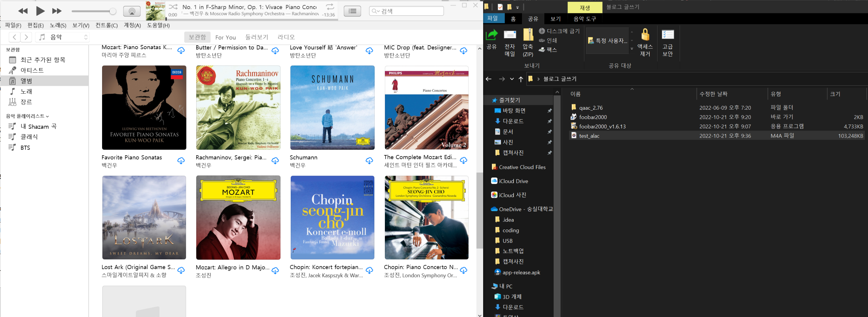Image resolution: width=868 pixels, height=317 pixels.
Task: Open the 음악 도구 ribbon tab
Action: 585,19
